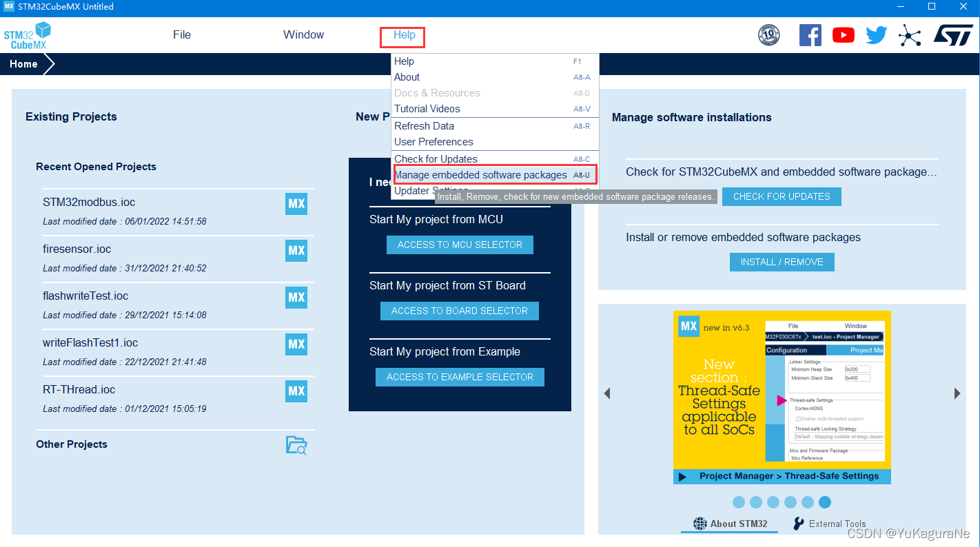Click the Help menu
Image resolution: width=980 pixels, height=547 pixels.
point(405,35)
